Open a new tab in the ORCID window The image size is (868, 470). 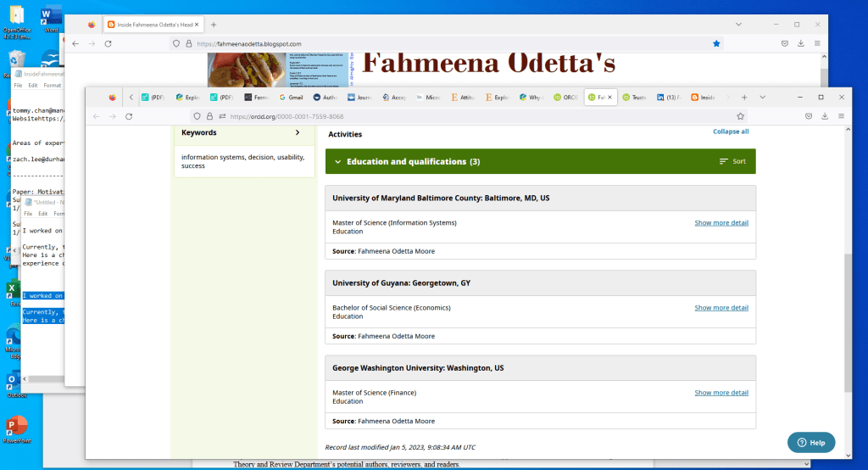tap(744, 98)
